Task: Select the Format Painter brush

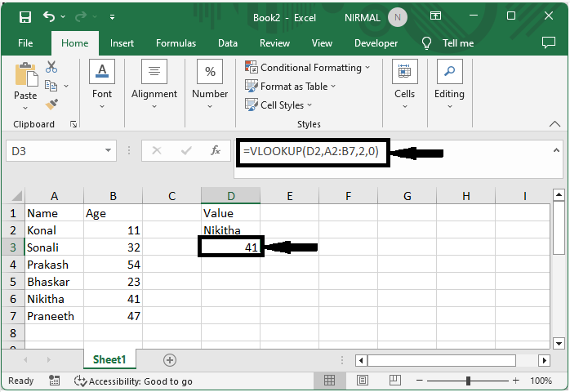Action: click(51, 105)
